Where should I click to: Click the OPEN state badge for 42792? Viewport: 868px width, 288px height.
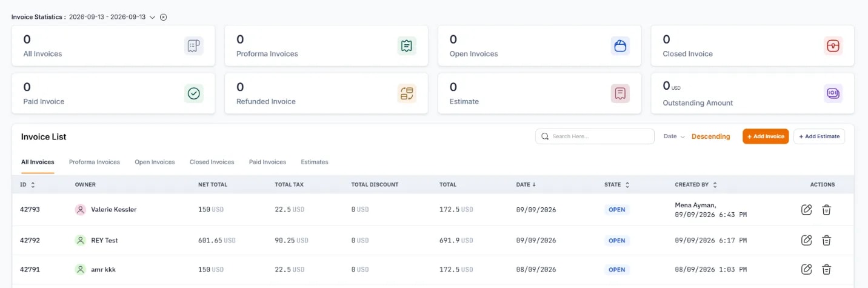tap(616, 240)
